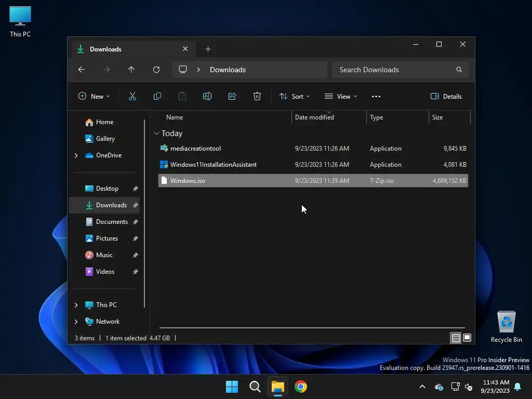Select the mediacreationtool file
The width and height of the screenshot is (532, 399).
tap(313, 149)
